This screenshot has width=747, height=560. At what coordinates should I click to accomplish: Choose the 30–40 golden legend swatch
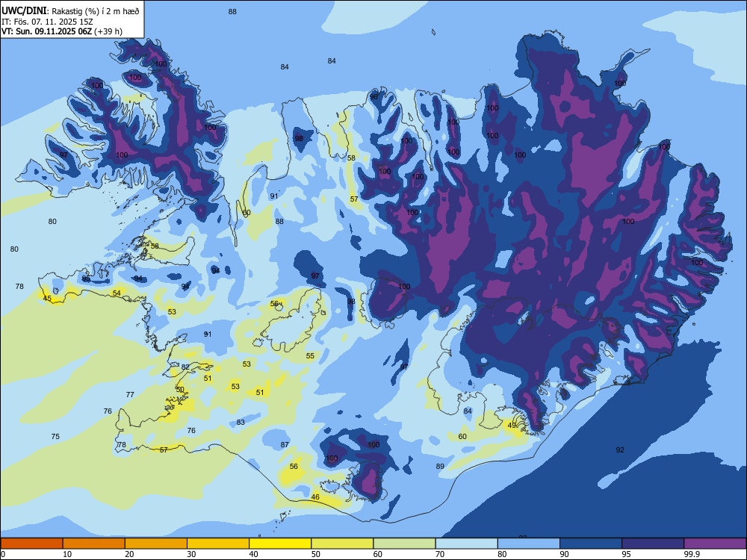[218, 544]
